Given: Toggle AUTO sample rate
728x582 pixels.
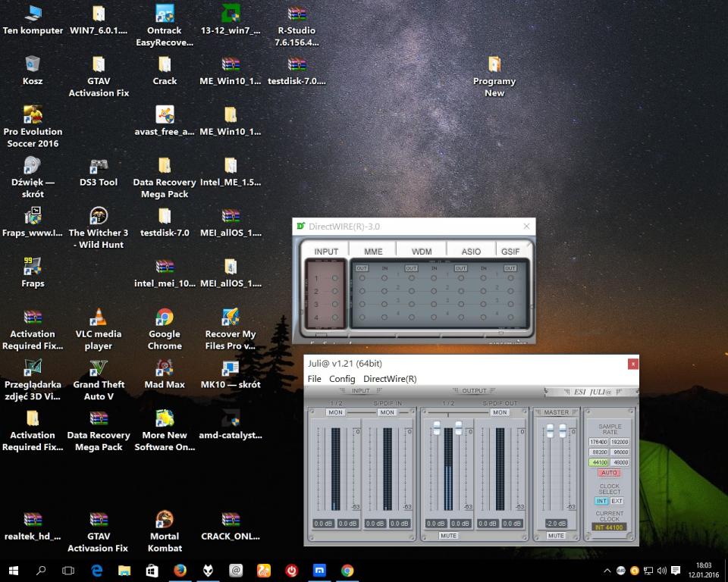Looking at the screenshot, I should (x=609, y=472).
